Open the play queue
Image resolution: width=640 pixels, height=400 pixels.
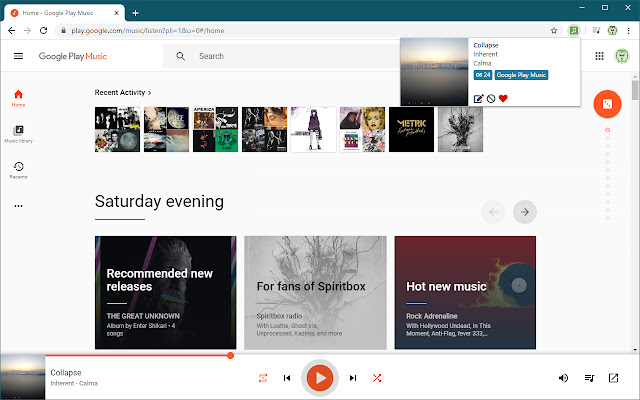[590, 378]
